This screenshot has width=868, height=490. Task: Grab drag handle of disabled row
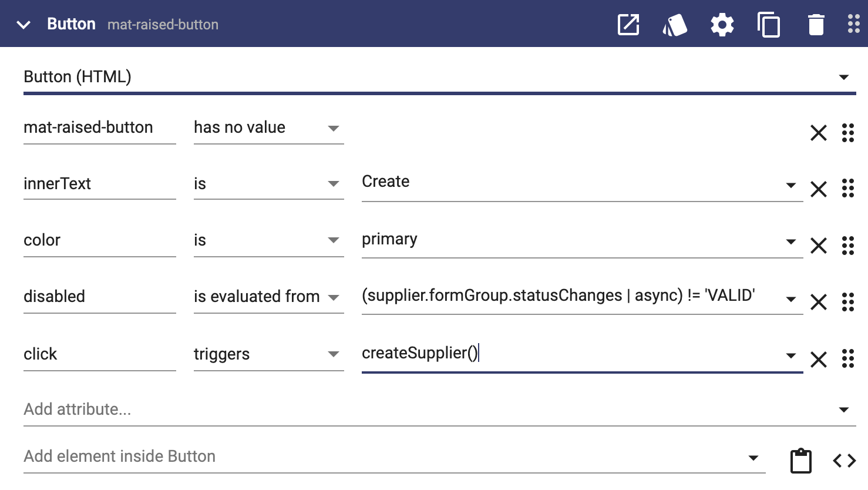coord(848,302)
